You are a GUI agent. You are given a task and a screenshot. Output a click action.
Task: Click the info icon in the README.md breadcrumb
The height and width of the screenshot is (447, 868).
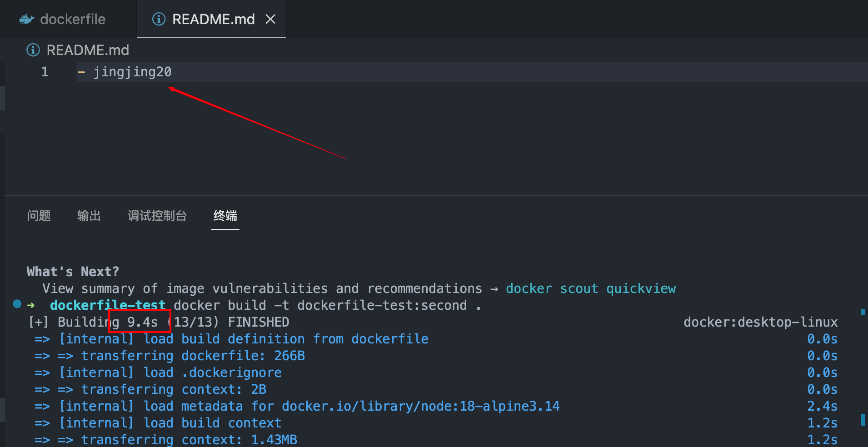(x=33, y=50)
